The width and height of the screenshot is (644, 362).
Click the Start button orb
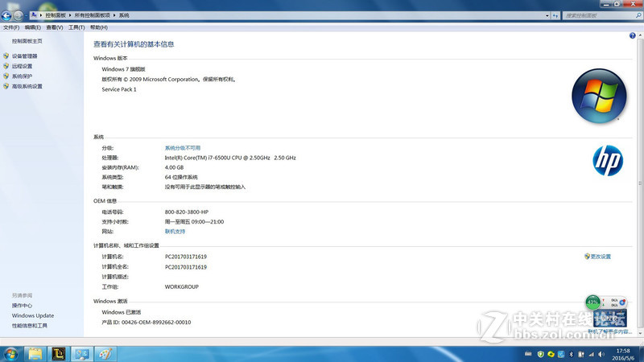tap(10, 354)
